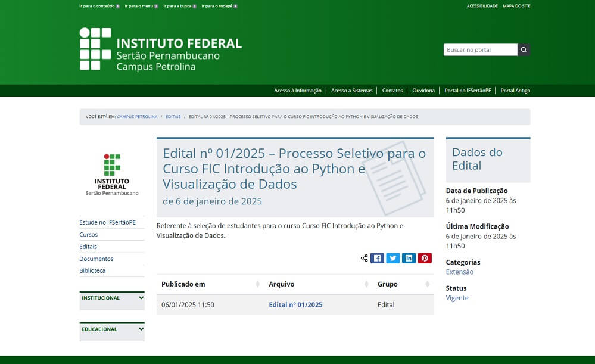Share this edital on LinkedIn

[x=409, y=258]
